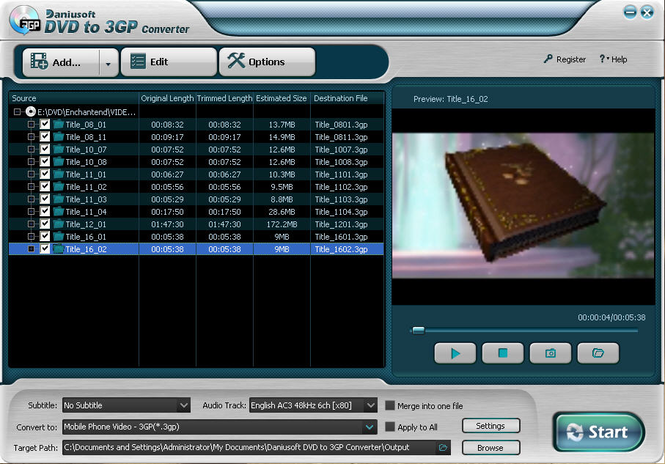
Task: Click trimmed length 00:09:17
Action: click(224, 137)
